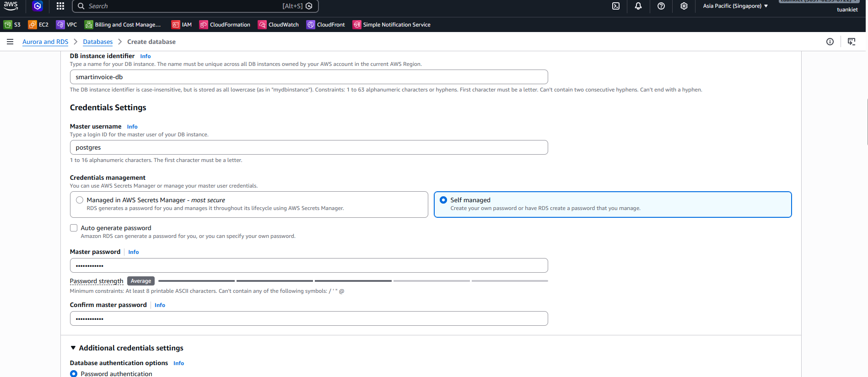This screenshot has width=868, height=377.
Task: Open the Asia Pacific (Singapore) region dropdown
Action: (735, 6)
